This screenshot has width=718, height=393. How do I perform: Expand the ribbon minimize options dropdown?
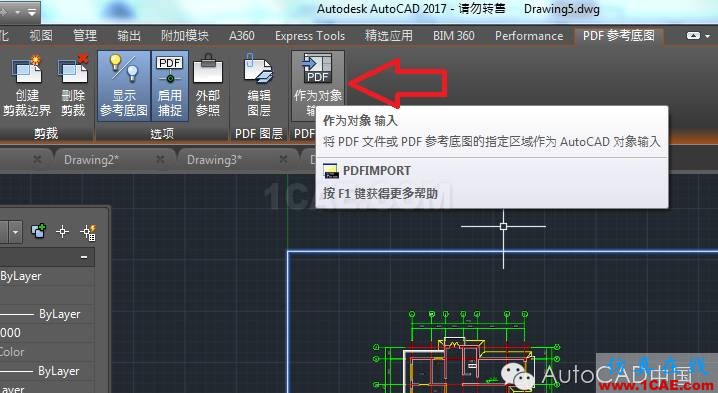(708, 36)
